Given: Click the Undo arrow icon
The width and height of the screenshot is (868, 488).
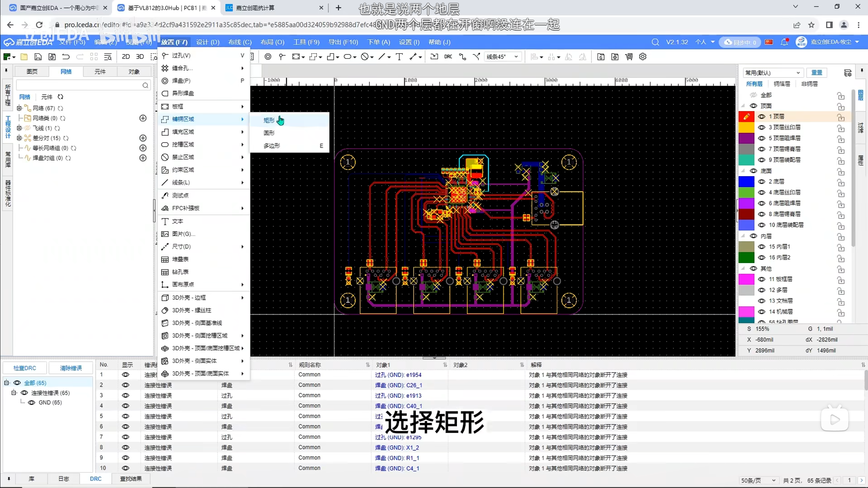Looking at the screenshot, I should [66, 57].
